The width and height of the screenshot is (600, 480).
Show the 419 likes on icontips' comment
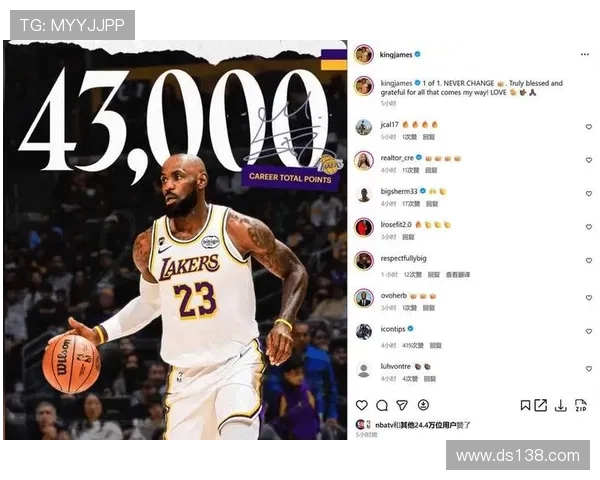(412, 345)
